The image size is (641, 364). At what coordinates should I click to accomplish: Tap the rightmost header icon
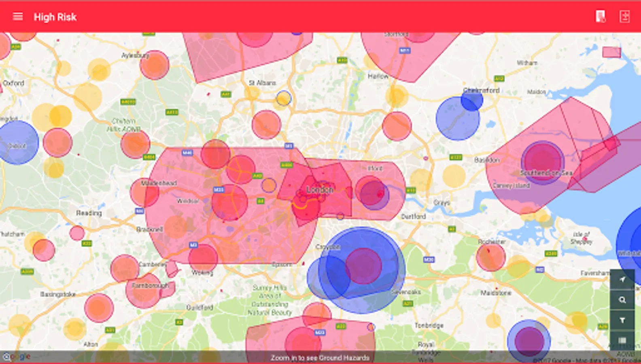pyautogui.click(x=625, y=17)
